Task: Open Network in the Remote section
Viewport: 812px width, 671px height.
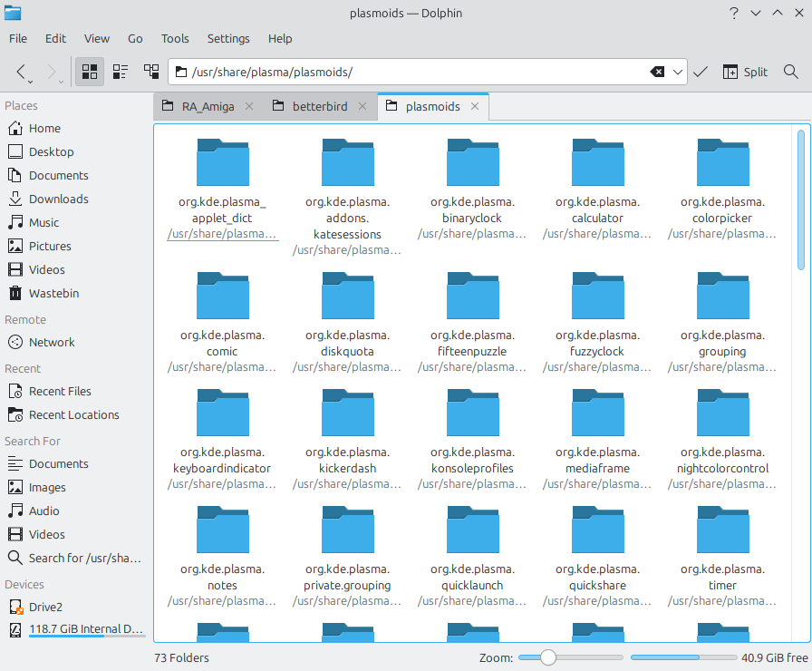Action: (52, 342)
